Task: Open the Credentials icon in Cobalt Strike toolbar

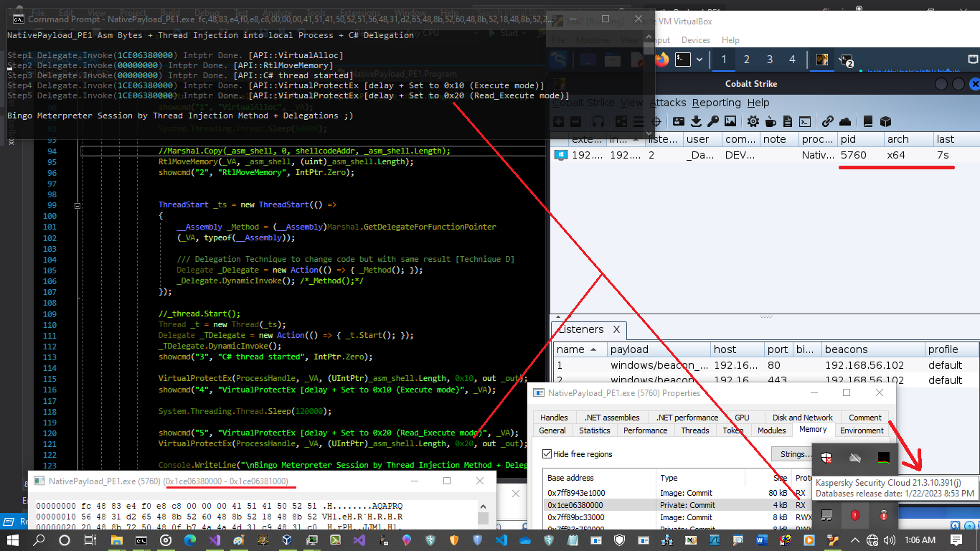Action: [678, 121]
